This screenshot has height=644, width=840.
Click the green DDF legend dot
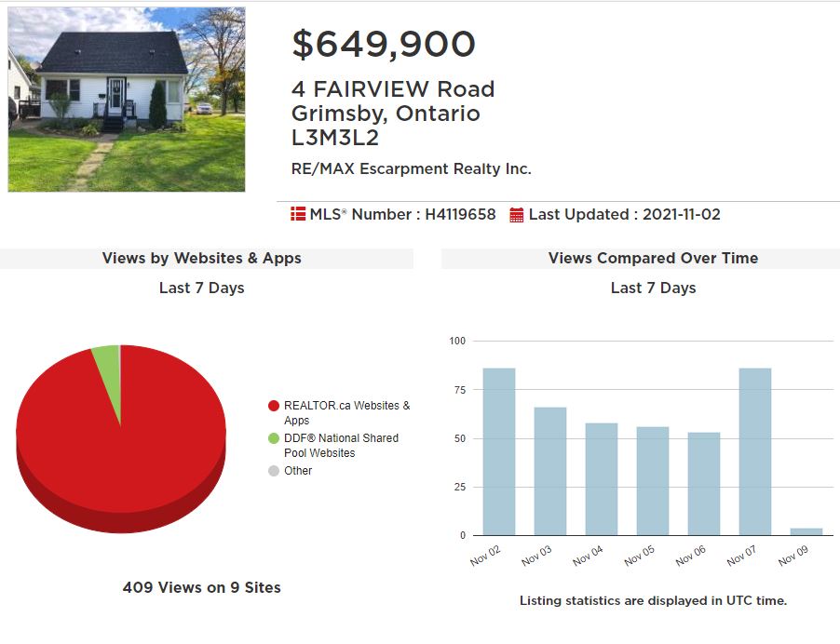coord(274,438)
